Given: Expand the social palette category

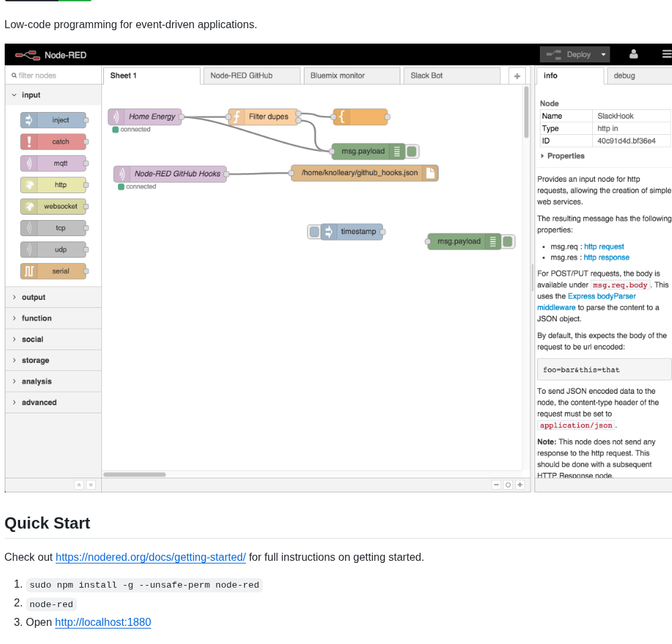Looking at the screenshot, I should [53, 339].
